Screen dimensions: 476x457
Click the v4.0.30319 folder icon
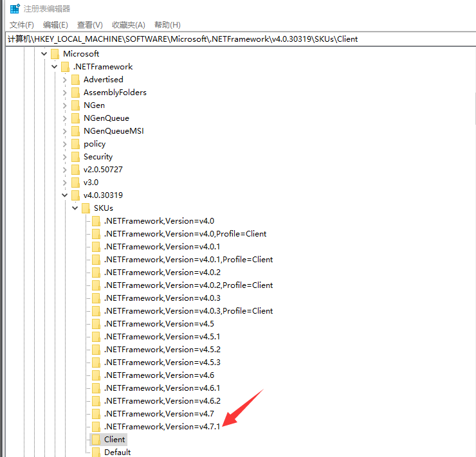(76, 195)
